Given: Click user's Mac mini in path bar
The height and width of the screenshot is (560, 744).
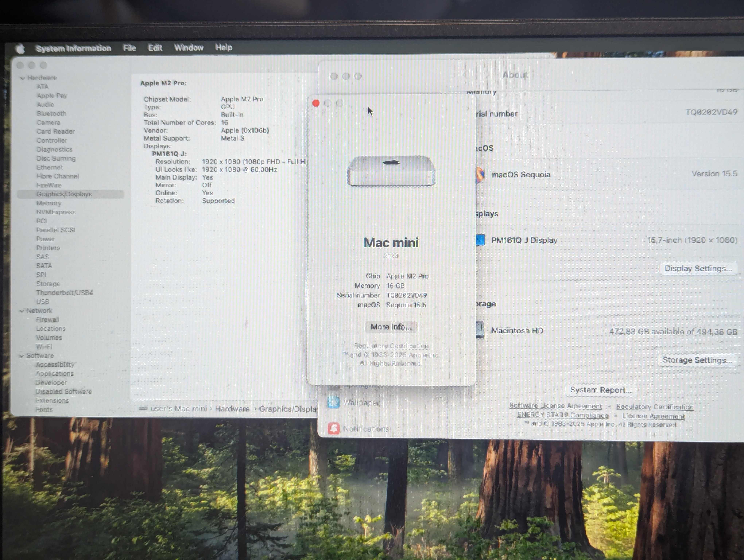Looking at the screenshot, I should click(178, 409).
